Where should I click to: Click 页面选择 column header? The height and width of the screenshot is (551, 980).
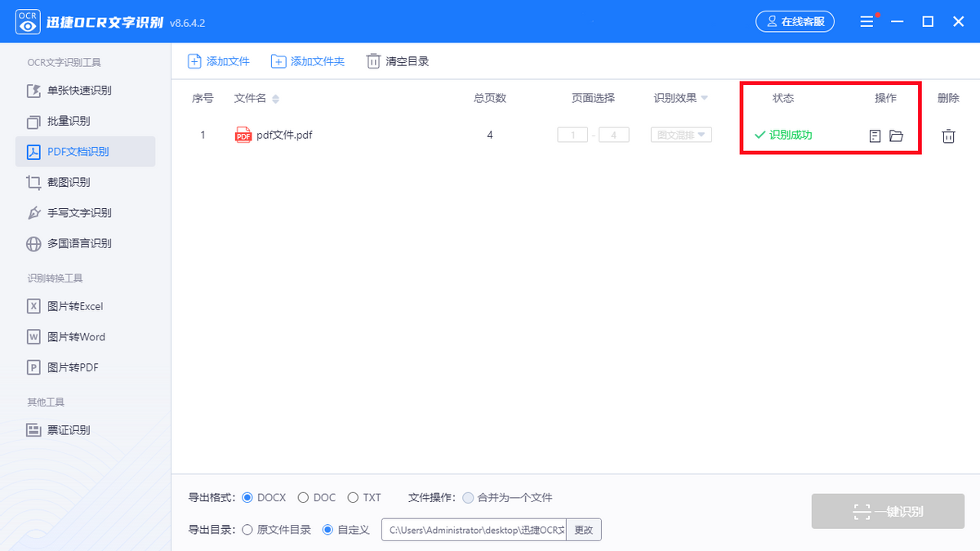(593, 98)
